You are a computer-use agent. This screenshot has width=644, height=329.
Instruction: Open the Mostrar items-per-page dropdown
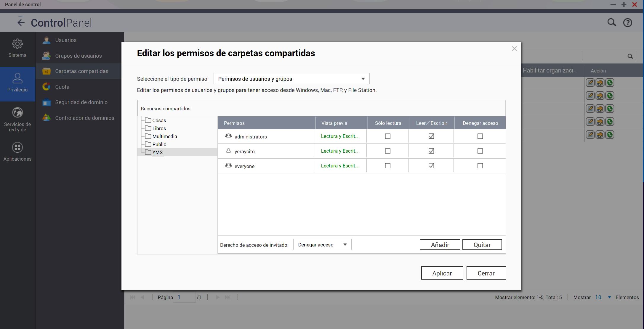609,297
